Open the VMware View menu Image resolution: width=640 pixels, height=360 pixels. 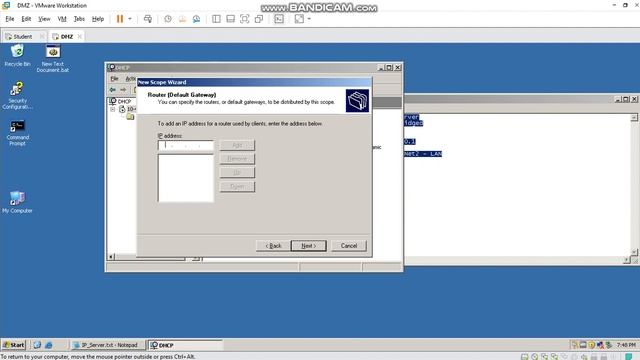[x=44, y=19]
